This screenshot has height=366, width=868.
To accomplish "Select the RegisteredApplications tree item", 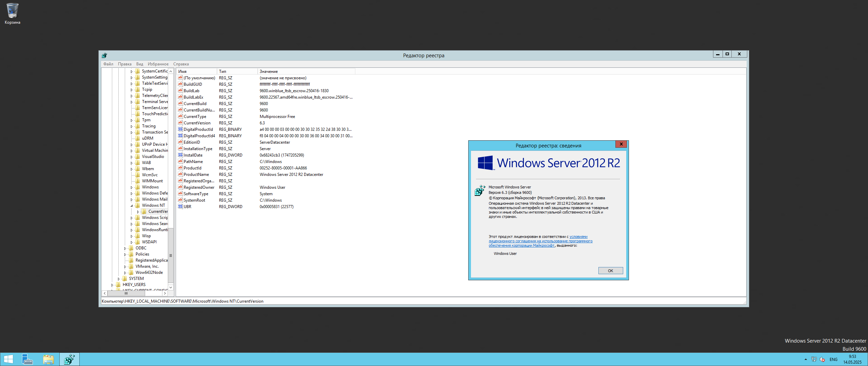I will 152,260.
